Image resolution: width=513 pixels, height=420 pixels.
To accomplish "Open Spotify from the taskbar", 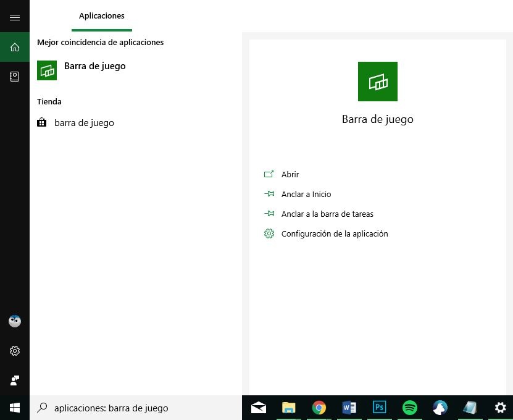I will point(410,408).
